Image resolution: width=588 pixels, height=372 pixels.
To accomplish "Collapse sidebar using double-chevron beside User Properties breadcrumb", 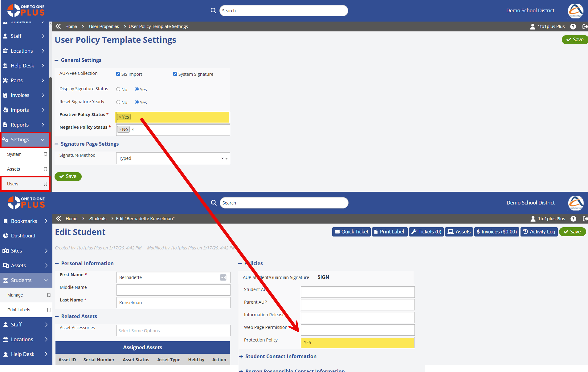I will pos(58,26).
